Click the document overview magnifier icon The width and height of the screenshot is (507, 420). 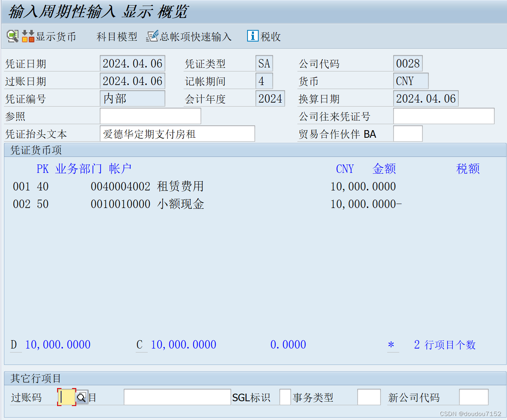click(12, 36)
